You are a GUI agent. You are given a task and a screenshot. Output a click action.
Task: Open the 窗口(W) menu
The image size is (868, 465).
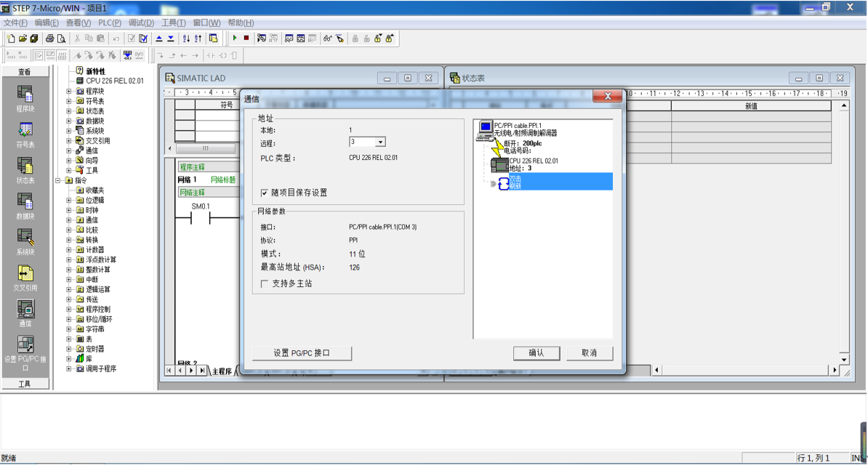(x=206, y=23)
